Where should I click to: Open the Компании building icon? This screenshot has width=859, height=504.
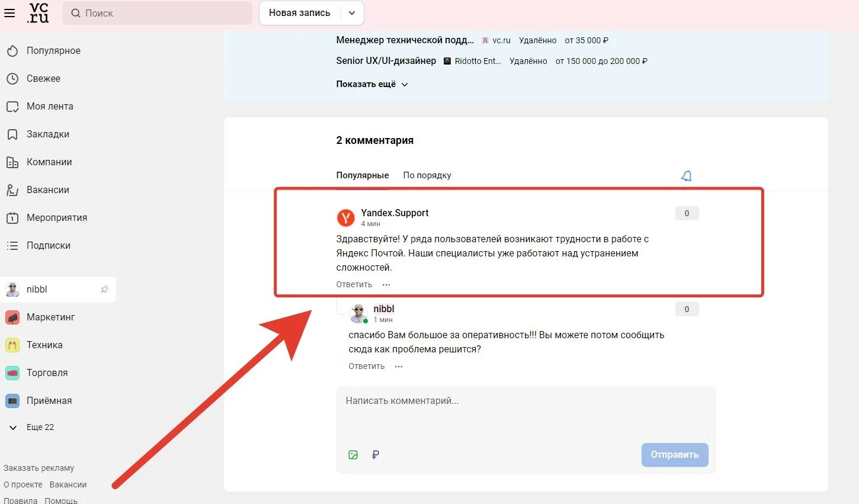pyautogui.click(x=12, y=162)
